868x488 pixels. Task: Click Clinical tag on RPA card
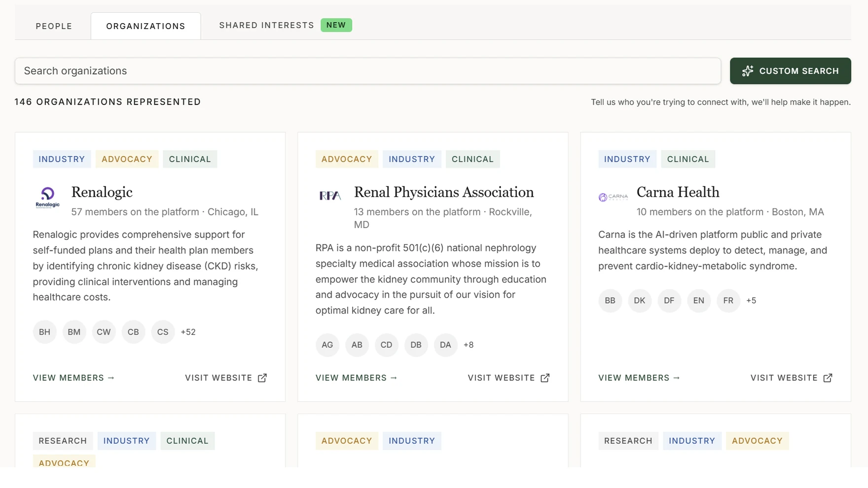coord(472,159)
